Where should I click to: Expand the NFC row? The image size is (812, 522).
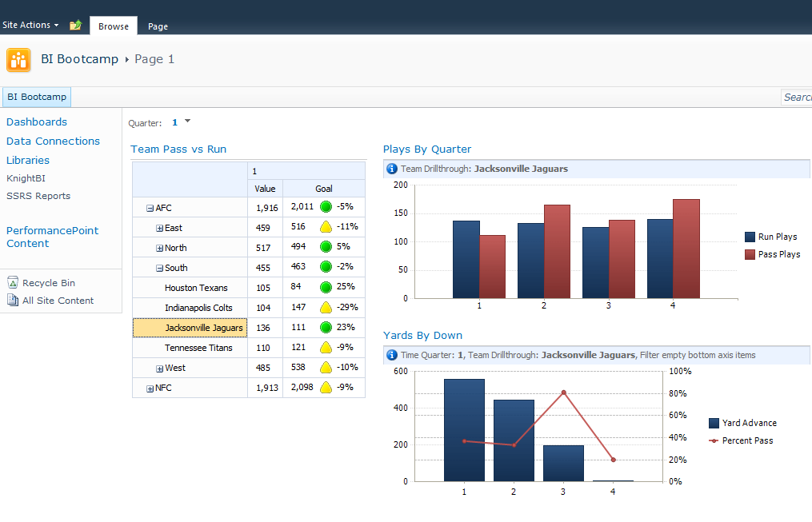coord(150,389)
